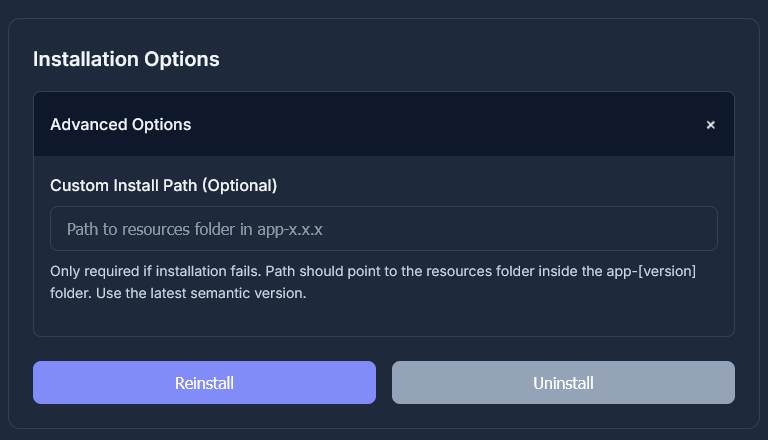The image size is (768, 440).
Task: Collapse Advanced Options with the × icon
Action: [710, 125]
